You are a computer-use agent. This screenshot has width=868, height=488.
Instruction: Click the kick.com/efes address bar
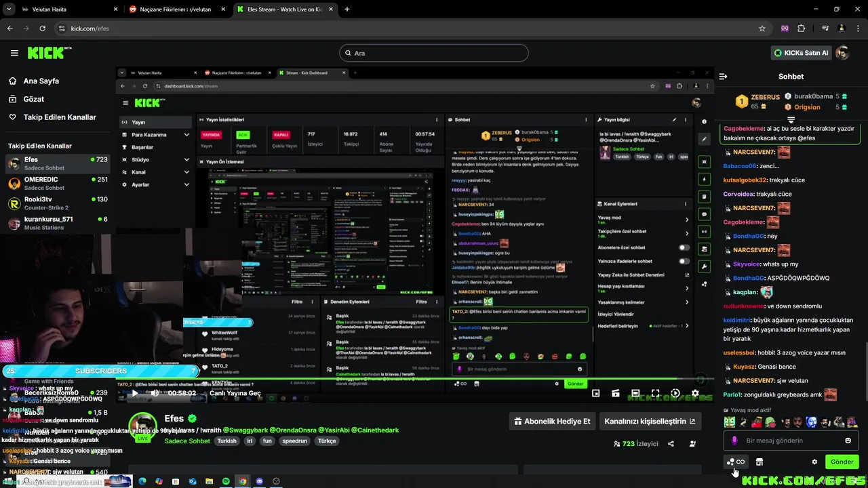pyautogui.click(x=407, y=28)
